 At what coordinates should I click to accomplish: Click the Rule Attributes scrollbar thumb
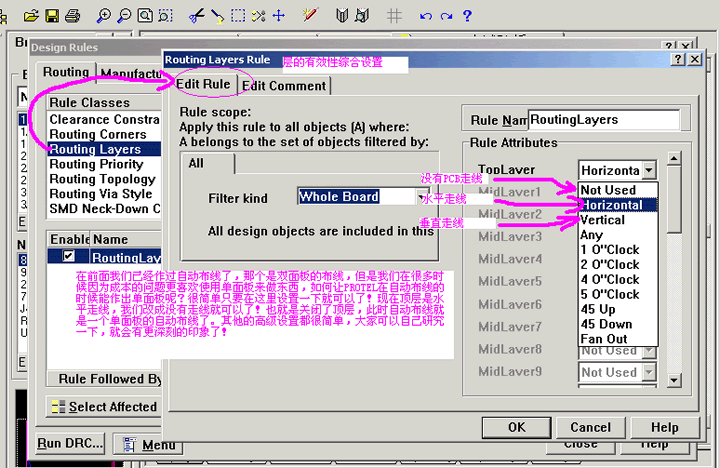pos(674,200)
